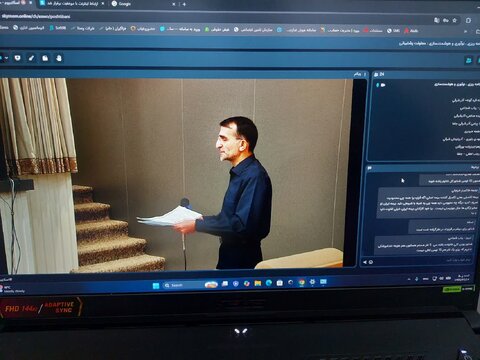Click the layout icon at the toolbar's right end
This screenshot has width=480, height=360.
(469, 60)
